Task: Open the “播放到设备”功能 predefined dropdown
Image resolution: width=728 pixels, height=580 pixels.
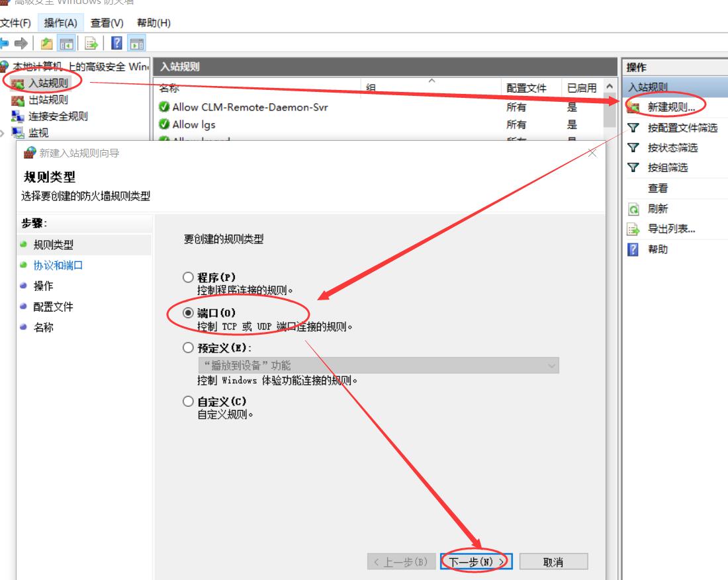Action: pos(378,365)
